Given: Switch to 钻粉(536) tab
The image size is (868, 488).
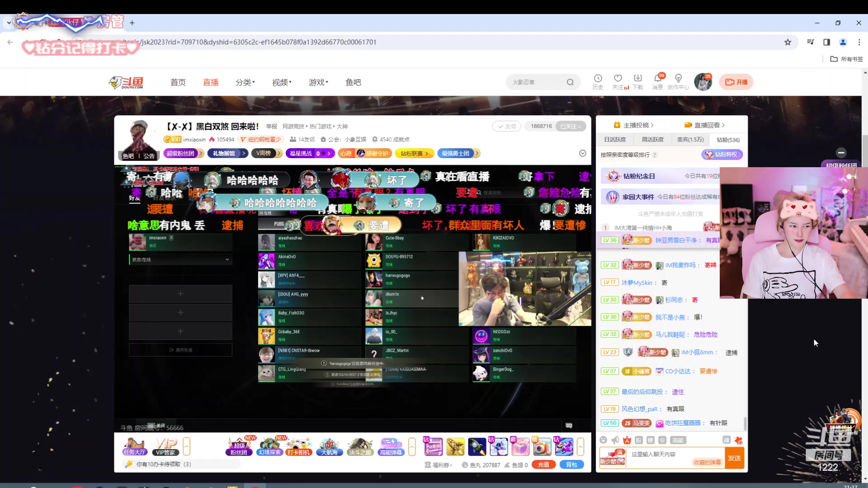Looking at the screenshot, I should 728,140.
